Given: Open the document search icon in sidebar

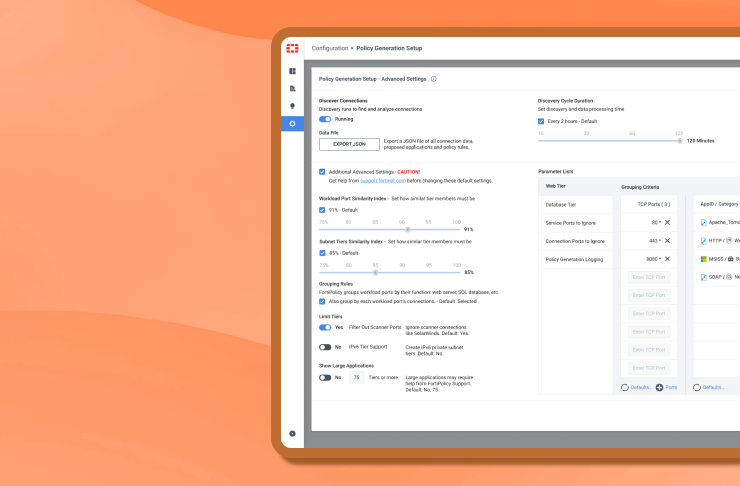Looking at the screenshot, I should [292, 89].
